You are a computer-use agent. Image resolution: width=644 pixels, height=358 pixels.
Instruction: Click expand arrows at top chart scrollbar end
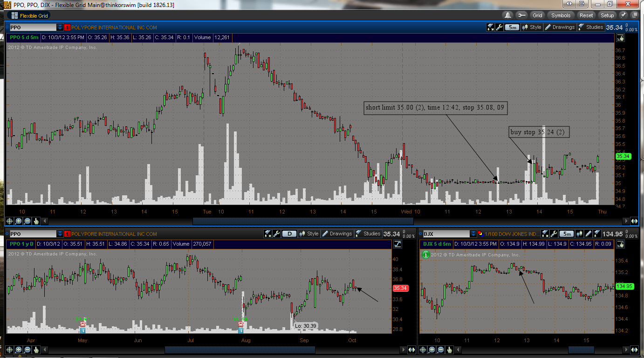click(x=634, y=221)
